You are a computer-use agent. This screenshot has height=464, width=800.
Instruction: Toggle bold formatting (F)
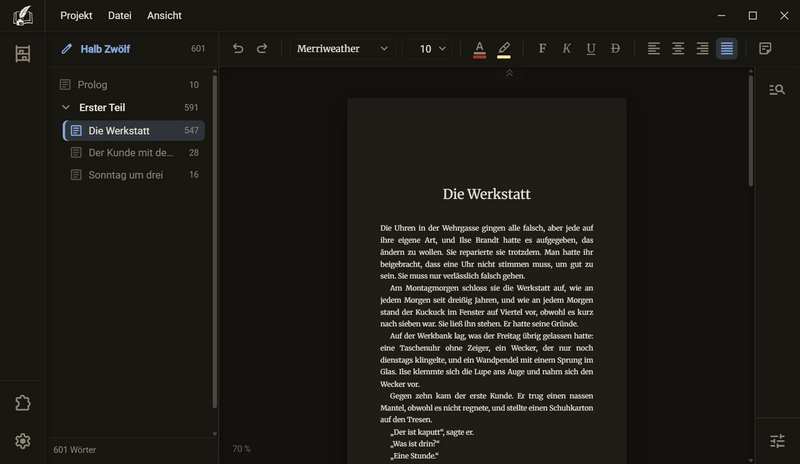(x=542, y=48)
